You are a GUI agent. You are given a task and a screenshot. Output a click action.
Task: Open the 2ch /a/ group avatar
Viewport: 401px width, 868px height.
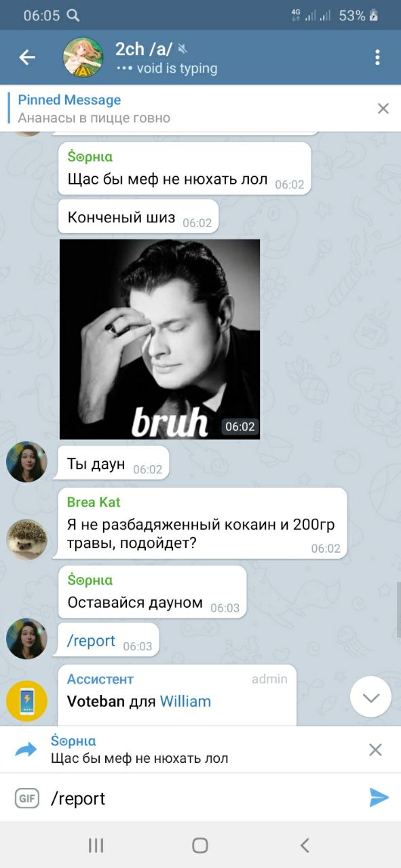pos(83,58)
